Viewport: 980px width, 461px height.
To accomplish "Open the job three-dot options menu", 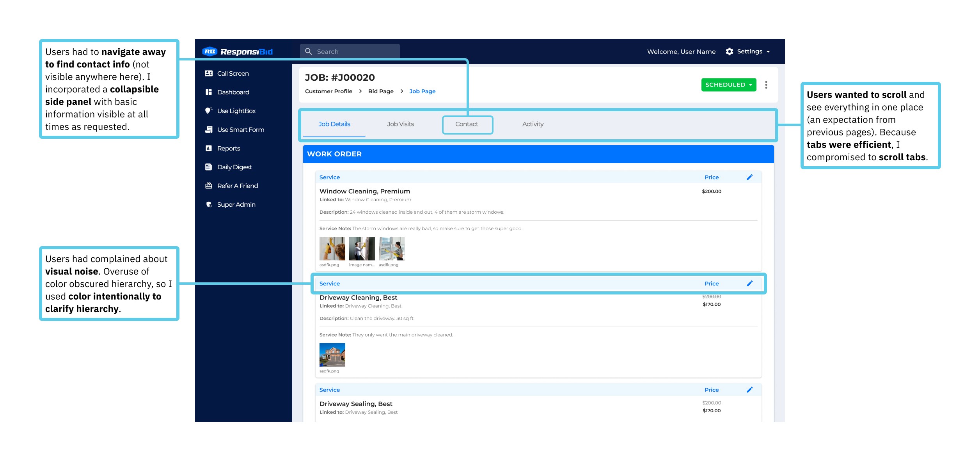I will click(x=766, y=85).
